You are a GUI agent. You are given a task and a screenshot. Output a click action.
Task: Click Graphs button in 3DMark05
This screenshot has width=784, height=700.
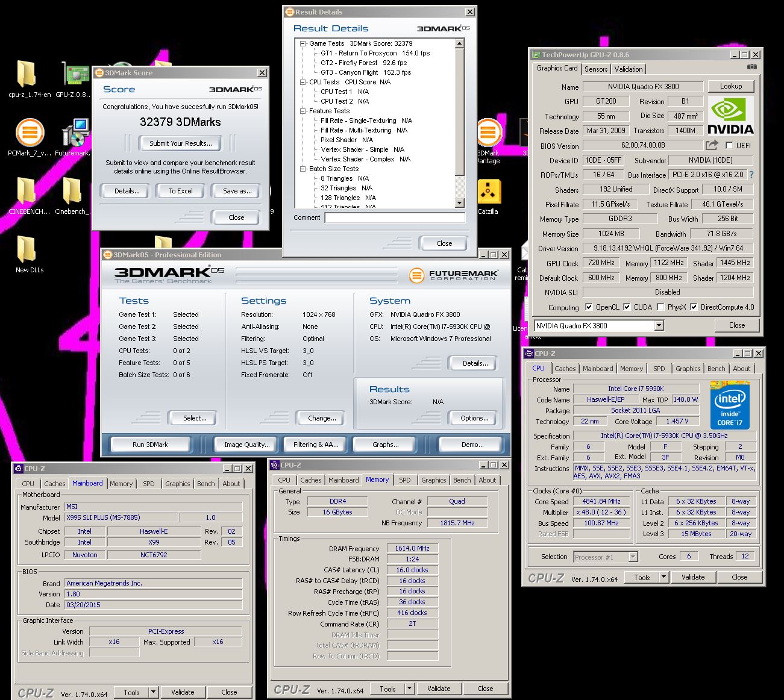click(x=385, y=445)
